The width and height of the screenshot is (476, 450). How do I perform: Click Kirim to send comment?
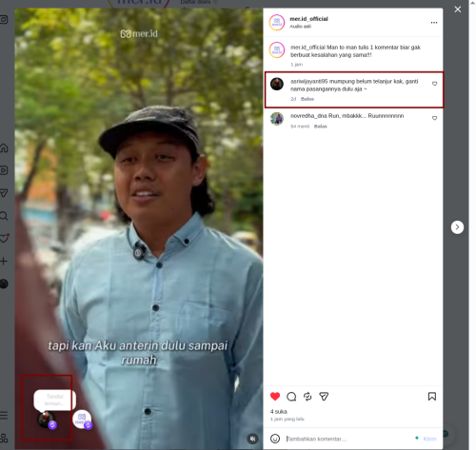pos(429,439)
